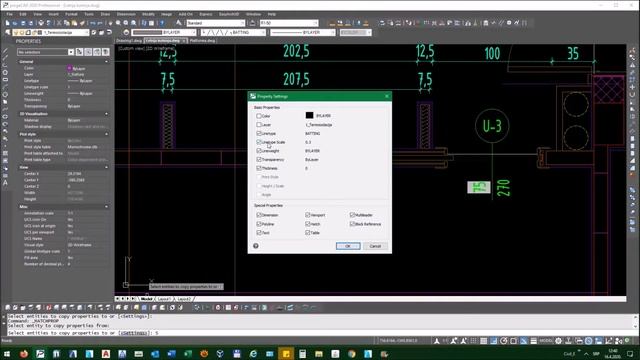The width and height of the screenshot is (640, 360).
Task: Collapse the General section in Properties
Action: [107, 62]
